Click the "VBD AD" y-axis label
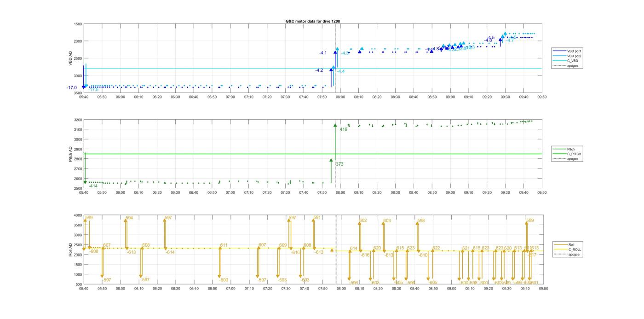 70,58
